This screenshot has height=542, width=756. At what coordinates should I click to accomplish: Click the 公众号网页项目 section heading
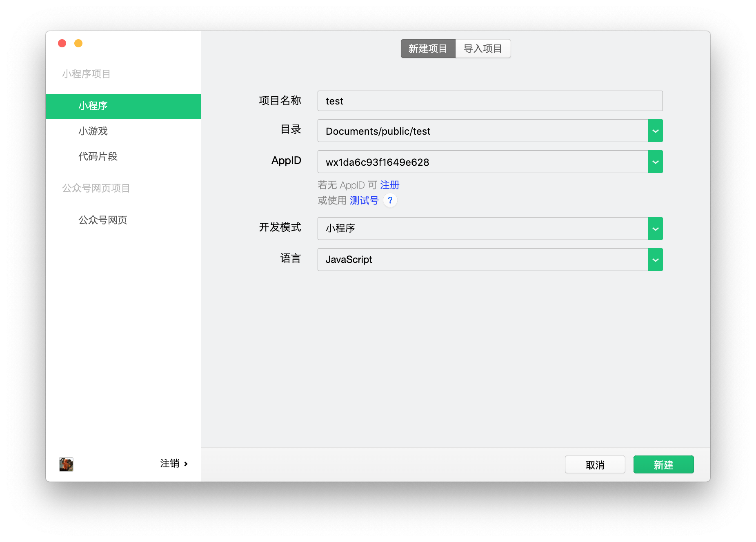[x=96, y=188]
